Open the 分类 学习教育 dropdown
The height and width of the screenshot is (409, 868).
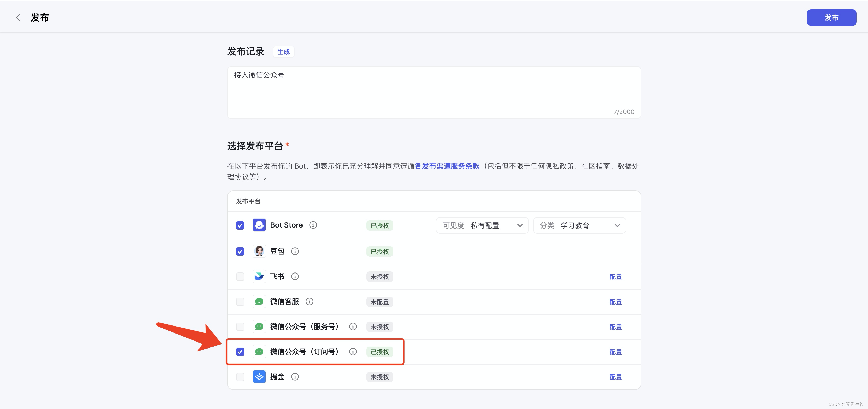(x=579, y=225)
